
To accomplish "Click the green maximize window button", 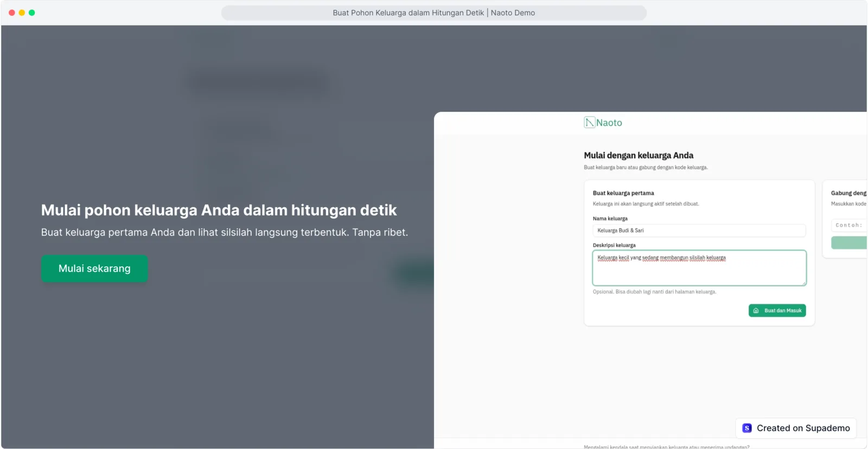I will [32, 12].
